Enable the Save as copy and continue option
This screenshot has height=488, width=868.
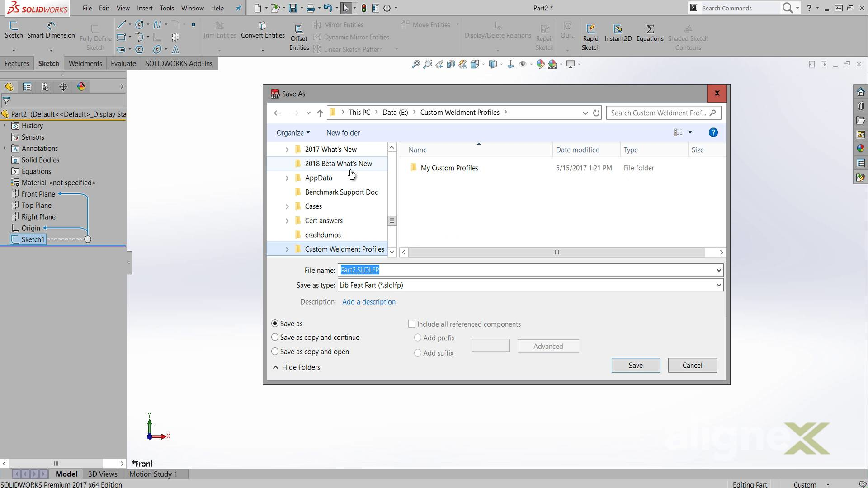point(275,338)
